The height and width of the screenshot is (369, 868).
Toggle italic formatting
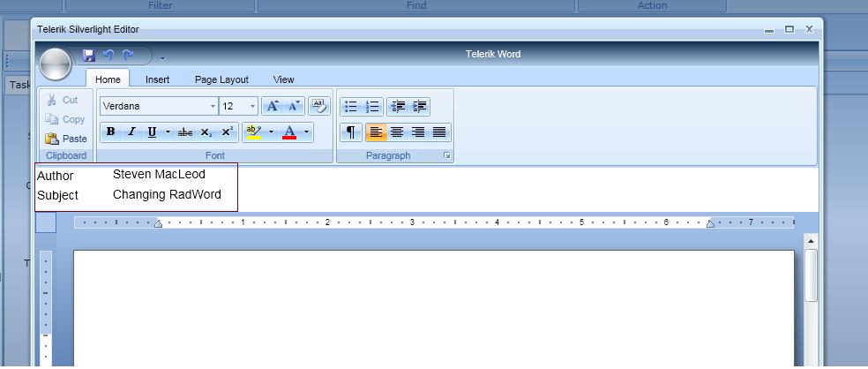(x=131, y=132)
